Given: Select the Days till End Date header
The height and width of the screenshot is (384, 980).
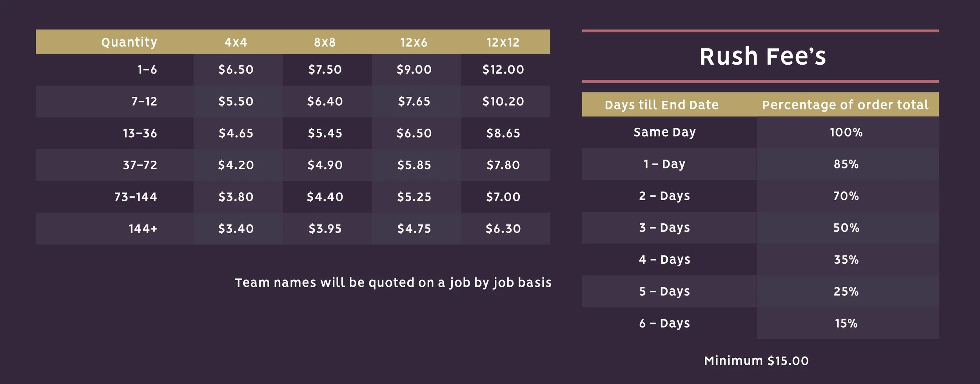Looking at the screenshot, I should 662,105.
